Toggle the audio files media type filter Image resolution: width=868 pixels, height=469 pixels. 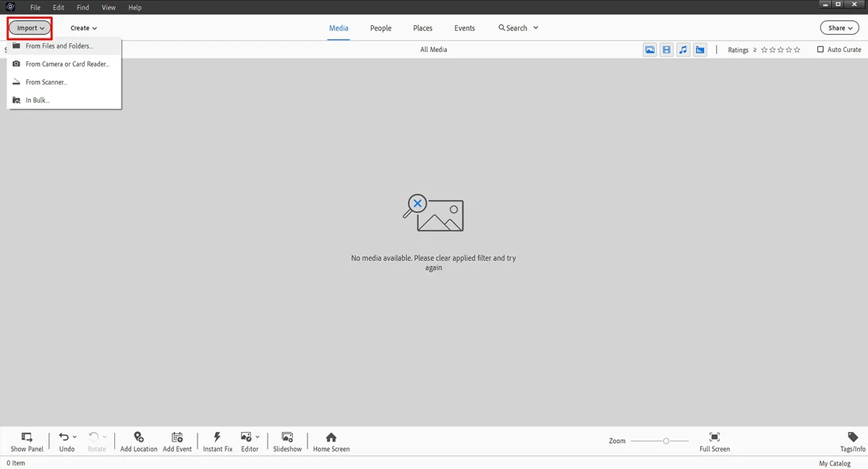(x=684, y=50)
